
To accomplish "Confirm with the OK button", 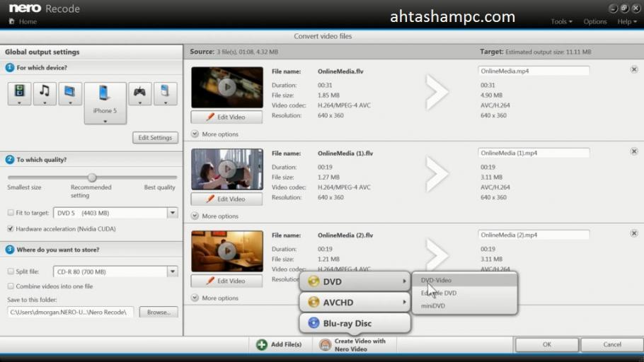I will point(546,344).
